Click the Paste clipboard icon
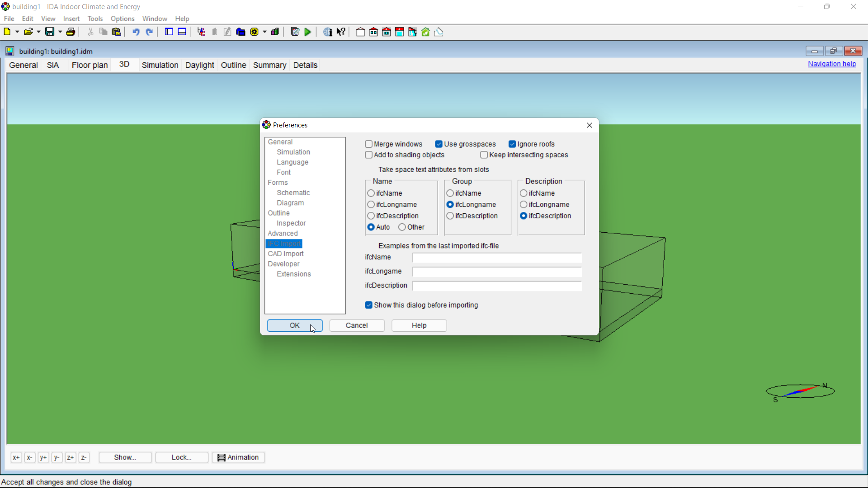This screenshot has width=868, height=488. point(117,32)
